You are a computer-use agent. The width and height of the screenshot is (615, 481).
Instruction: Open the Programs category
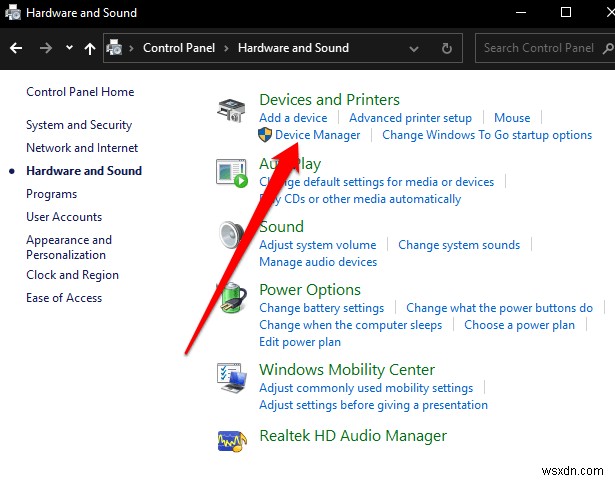[51, 194]
